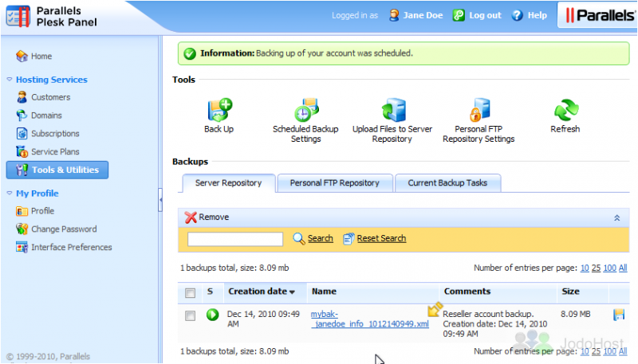638x364 pixels.
Task: Show 25 entries per page, top pager
Action: coord(596,268)
